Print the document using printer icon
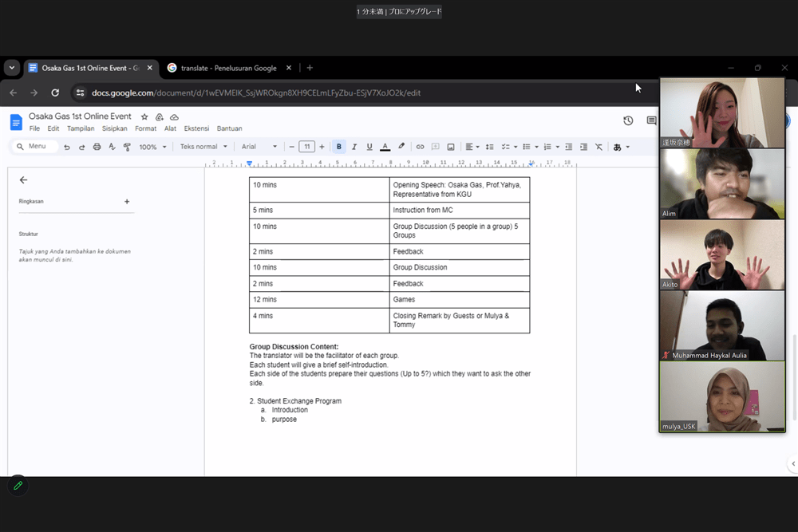The width and height of the screenshot is (798, 532). [97, 147]
